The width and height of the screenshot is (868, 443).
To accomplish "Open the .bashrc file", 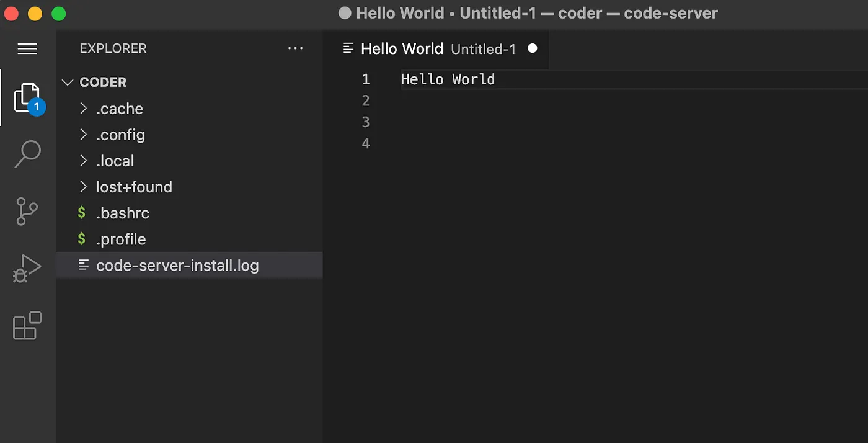I will pos(123,213).
